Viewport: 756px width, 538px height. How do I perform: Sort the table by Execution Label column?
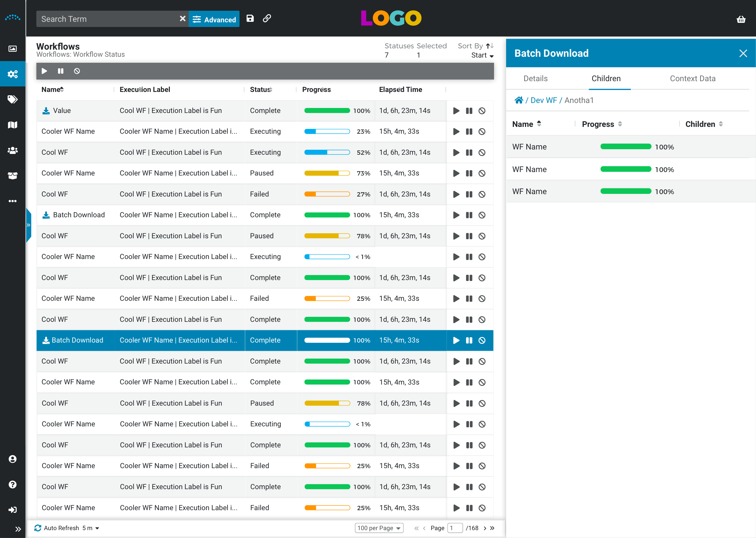tap(145, 89)
